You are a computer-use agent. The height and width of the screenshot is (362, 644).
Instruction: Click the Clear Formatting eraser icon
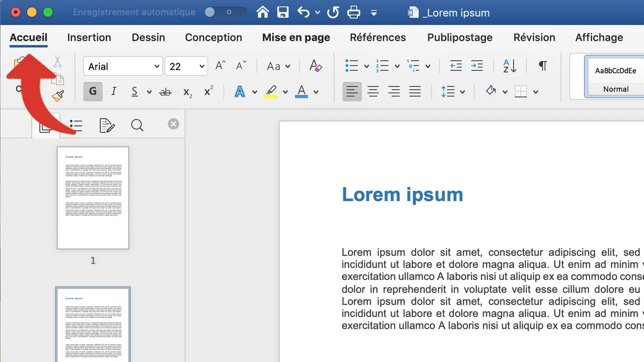[316, 66]
